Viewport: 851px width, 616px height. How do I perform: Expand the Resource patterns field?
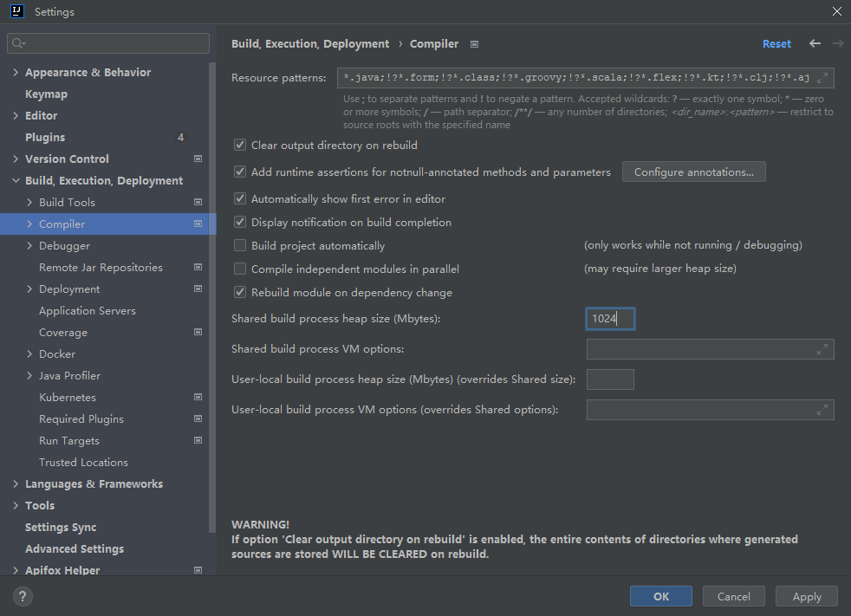[822, 78]
